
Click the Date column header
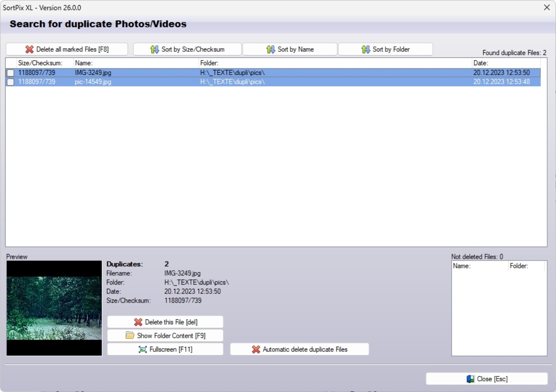pyautogui.click(x=506, y=62)
